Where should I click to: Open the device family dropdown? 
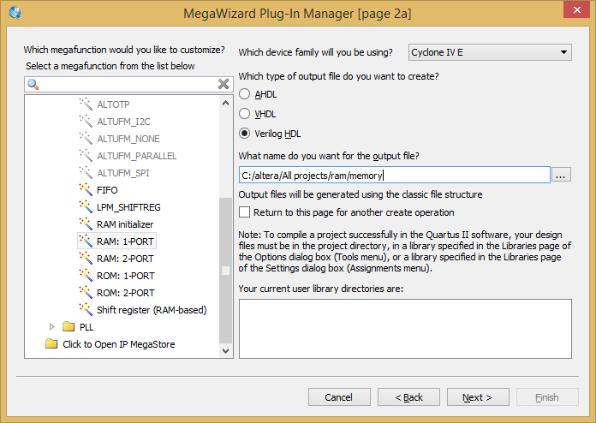(490, 52)
